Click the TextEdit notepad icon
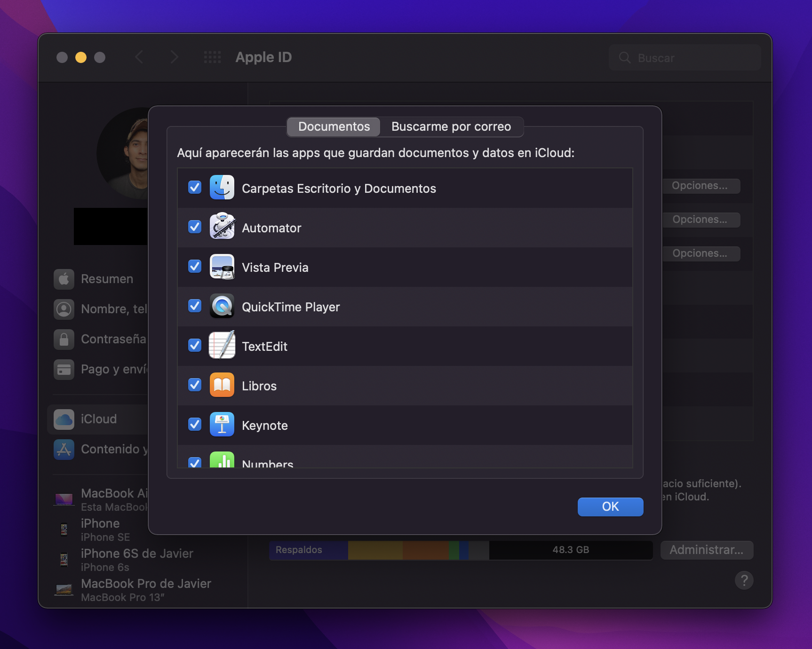 [x=222, y=346]
